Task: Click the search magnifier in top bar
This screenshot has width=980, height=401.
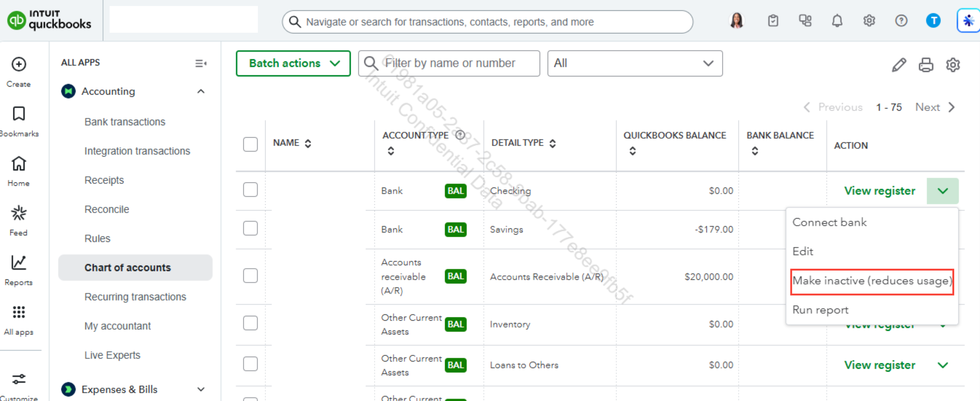Action: coord(295,22)
